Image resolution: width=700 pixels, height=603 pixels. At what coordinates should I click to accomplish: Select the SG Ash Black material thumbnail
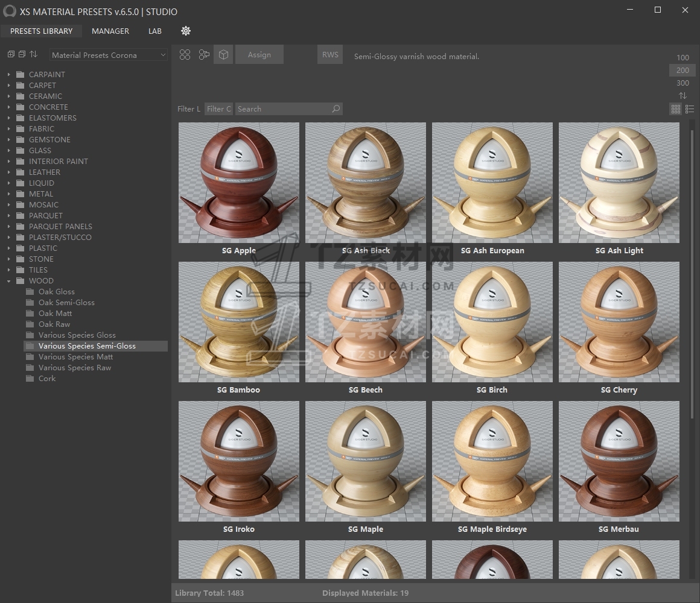[366, 183]
